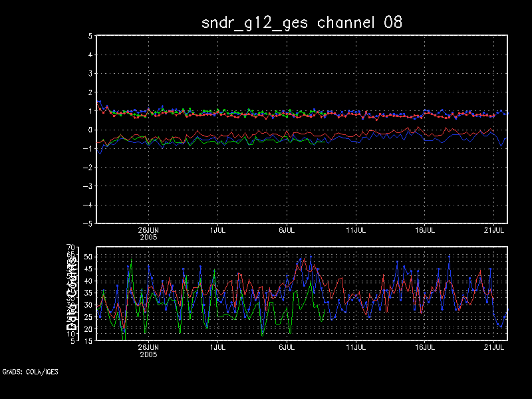
Task: Click the chart title 'sndr_g12_ges channel 08'
Action: click(x=302, y=22)
